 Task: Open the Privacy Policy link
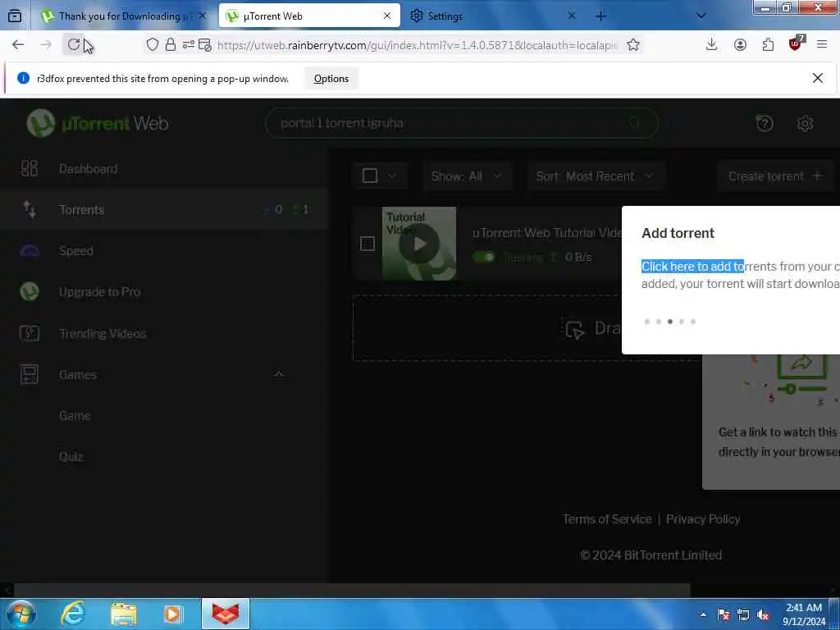point(703,519)
